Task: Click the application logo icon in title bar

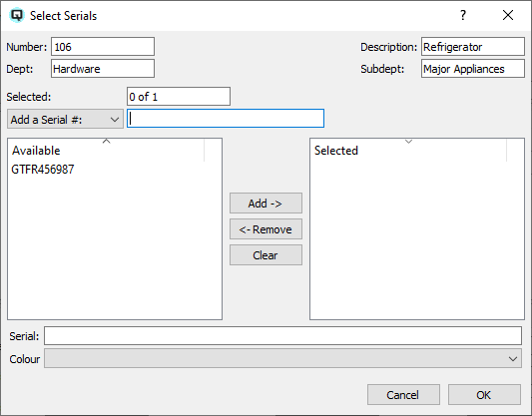Action: (17, 15)
